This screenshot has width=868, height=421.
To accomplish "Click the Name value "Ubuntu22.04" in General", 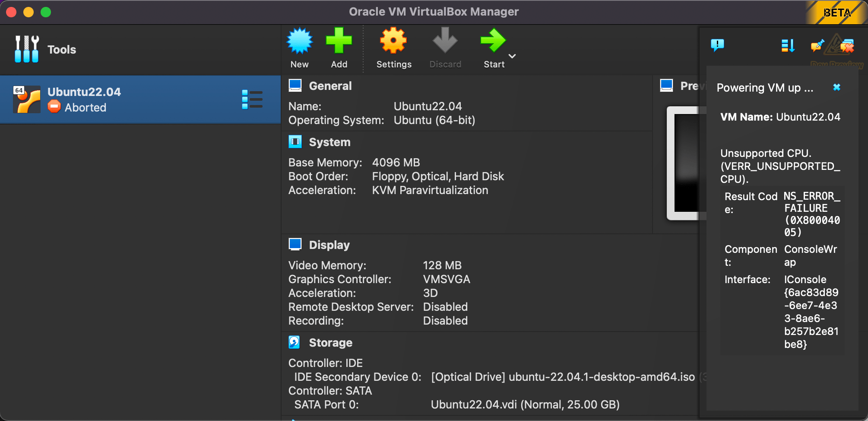I will (428, 106).
